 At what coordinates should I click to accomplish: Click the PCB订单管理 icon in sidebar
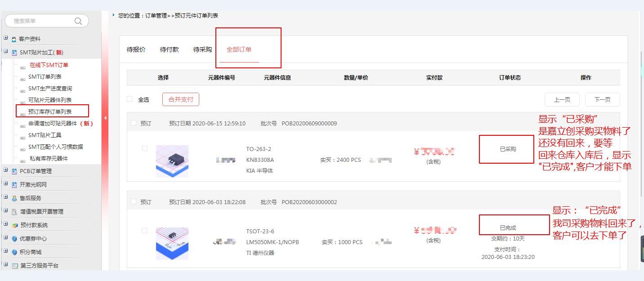point(14,171)
